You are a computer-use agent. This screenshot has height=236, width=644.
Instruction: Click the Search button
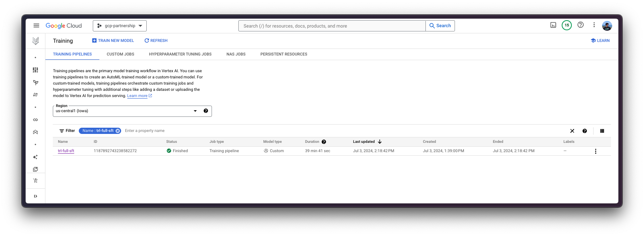pyautogui.click(x=440, y=26)
